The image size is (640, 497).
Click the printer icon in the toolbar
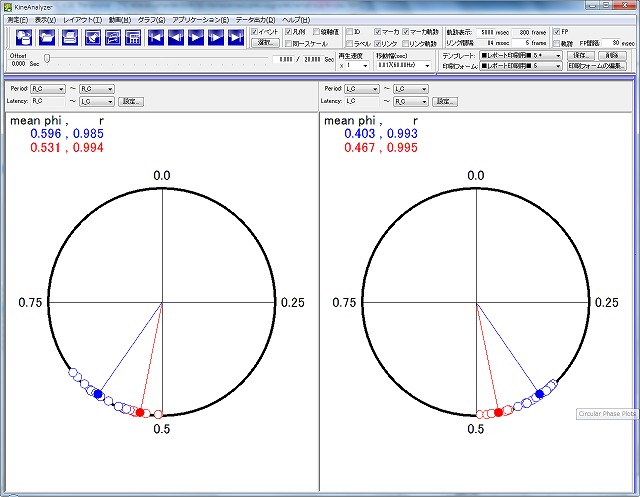(70, 38)
